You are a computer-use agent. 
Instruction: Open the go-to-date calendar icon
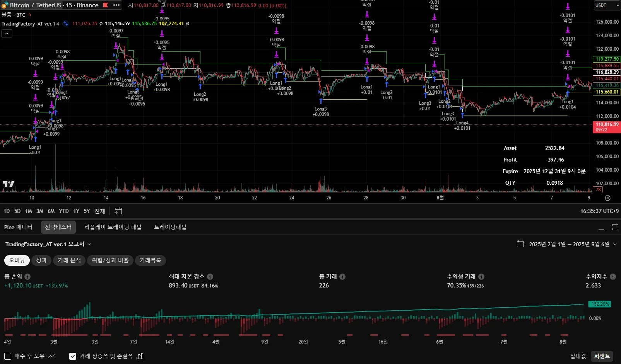click(x=118, y=211)
